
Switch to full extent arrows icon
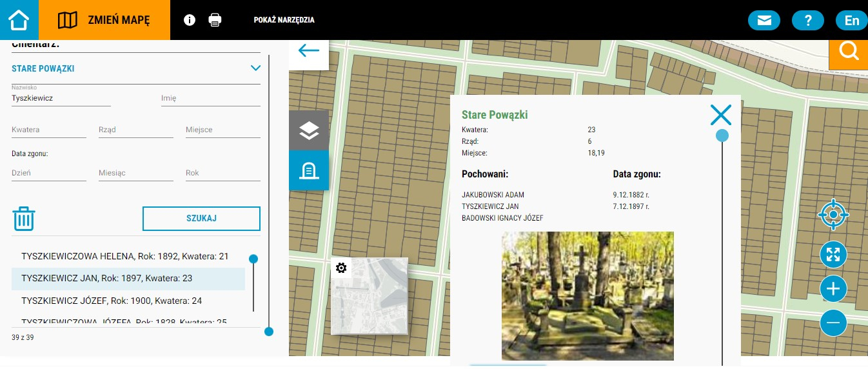pos(833,254)
